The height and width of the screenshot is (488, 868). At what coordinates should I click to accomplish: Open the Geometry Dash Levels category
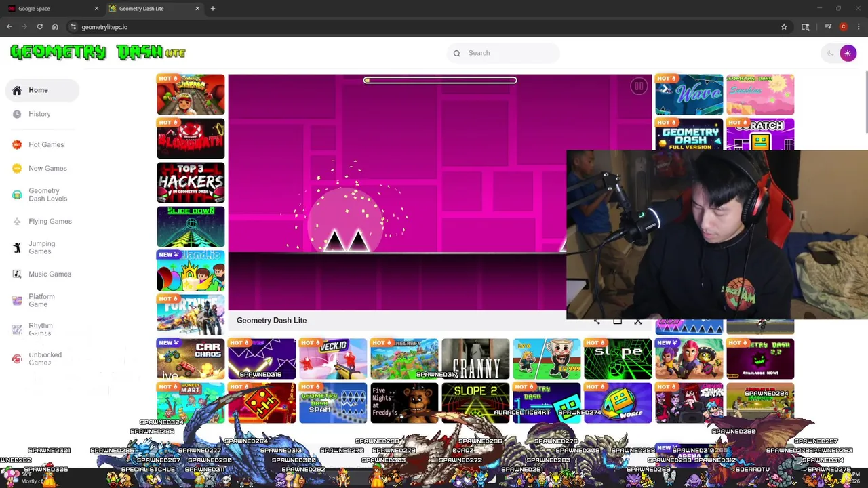click(47, 195)
